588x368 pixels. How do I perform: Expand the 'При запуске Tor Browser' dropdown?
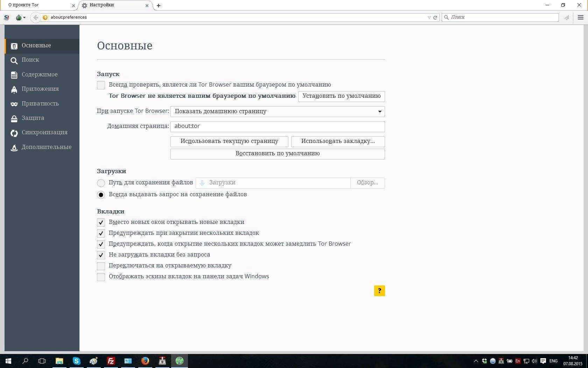pyautogui.click(x=278, y=111)
